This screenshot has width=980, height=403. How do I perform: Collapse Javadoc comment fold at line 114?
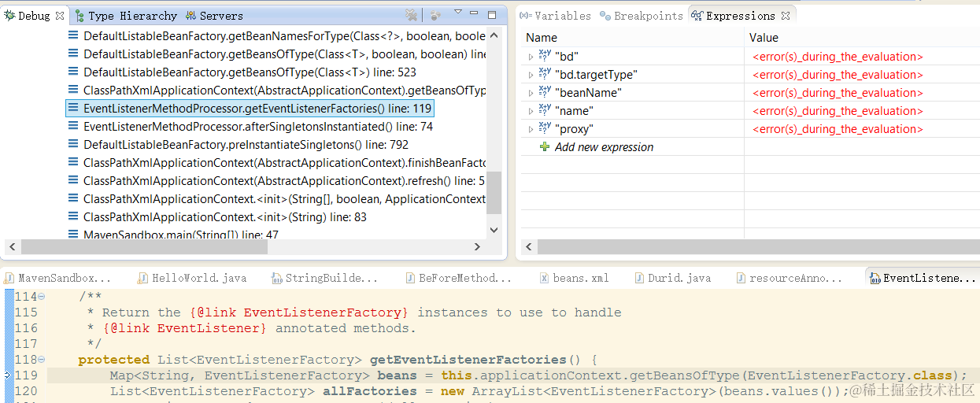point(41,297)
